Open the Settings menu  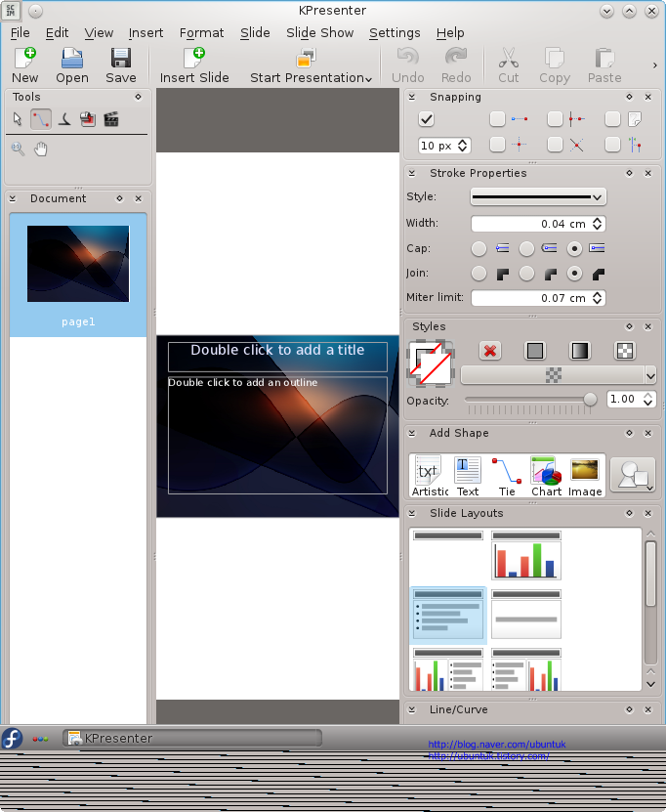click(395, 32)
